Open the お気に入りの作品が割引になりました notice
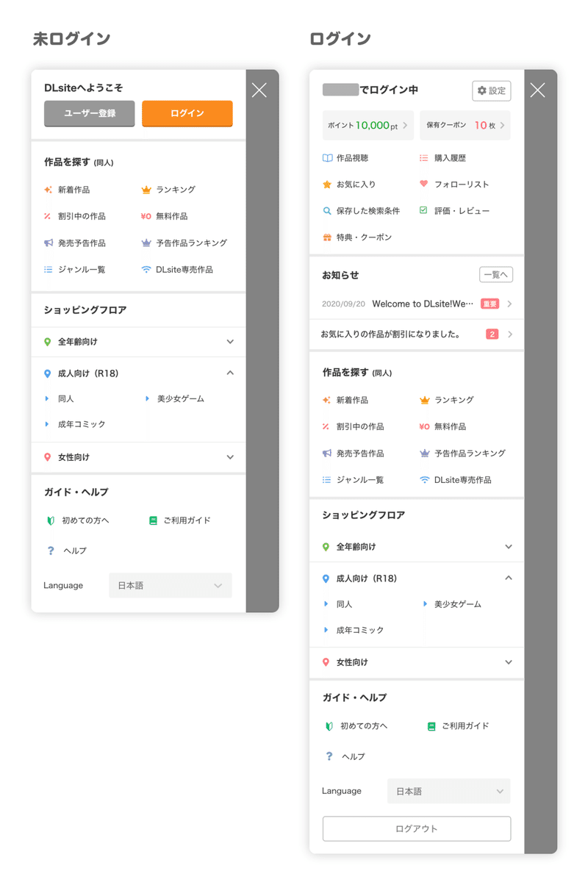Screen dimensions: 588x885 (x=417, y=334)
